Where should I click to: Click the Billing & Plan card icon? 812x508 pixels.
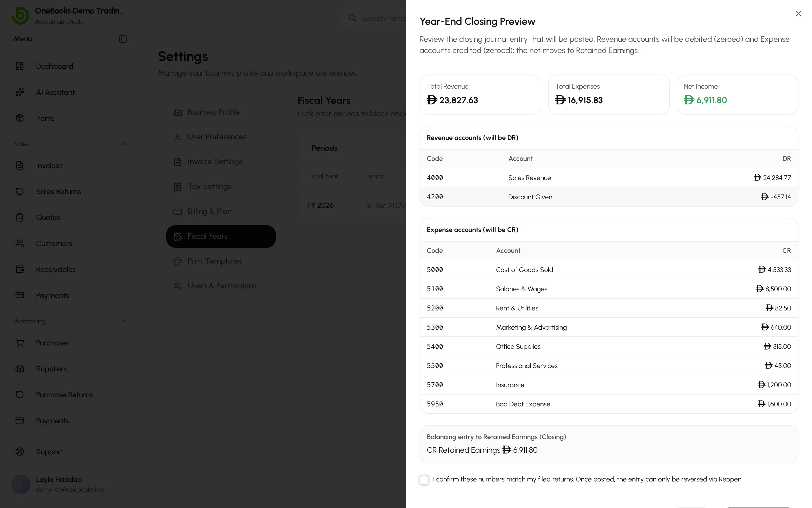(x=178, y=212)
